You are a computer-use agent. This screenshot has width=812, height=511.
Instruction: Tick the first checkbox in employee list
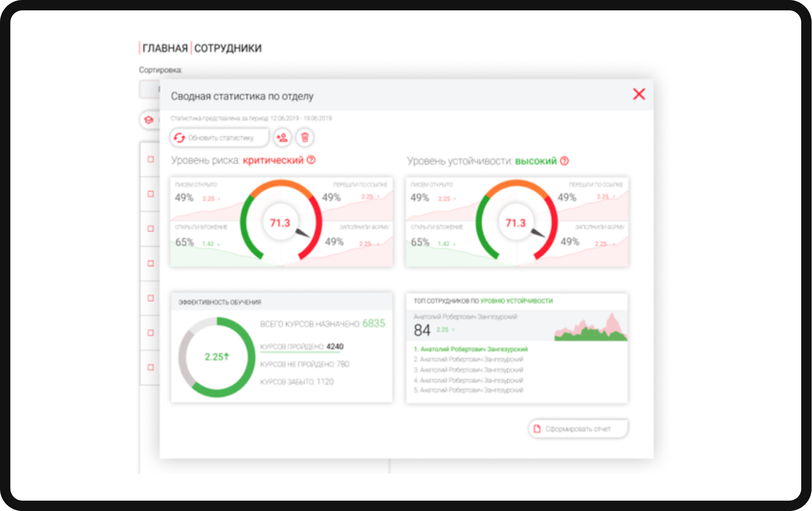[x=151, y=159]
